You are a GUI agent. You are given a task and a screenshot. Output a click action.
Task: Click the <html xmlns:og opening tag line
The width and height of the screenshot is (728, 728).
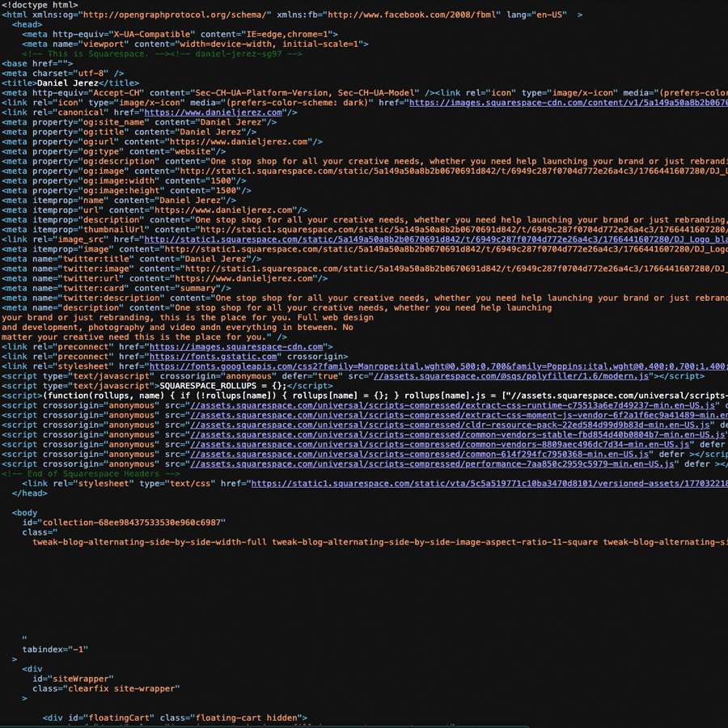pyautogui.click(x=292, y=15)
